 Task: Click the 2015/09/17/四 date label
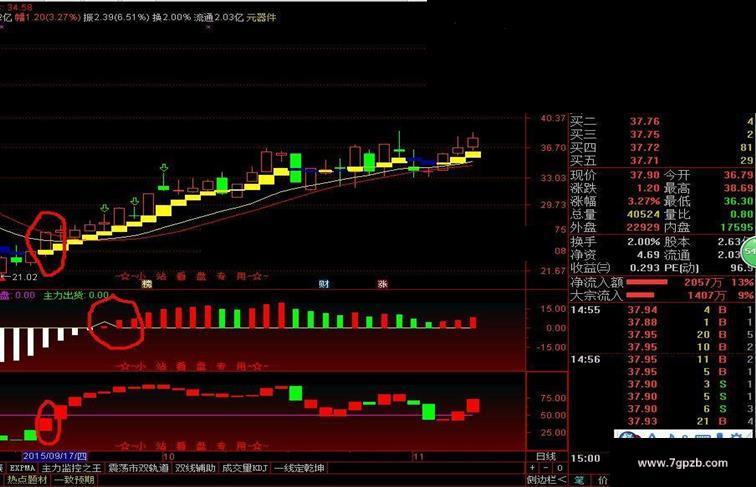pyautogui.click(x=55, y=456)
